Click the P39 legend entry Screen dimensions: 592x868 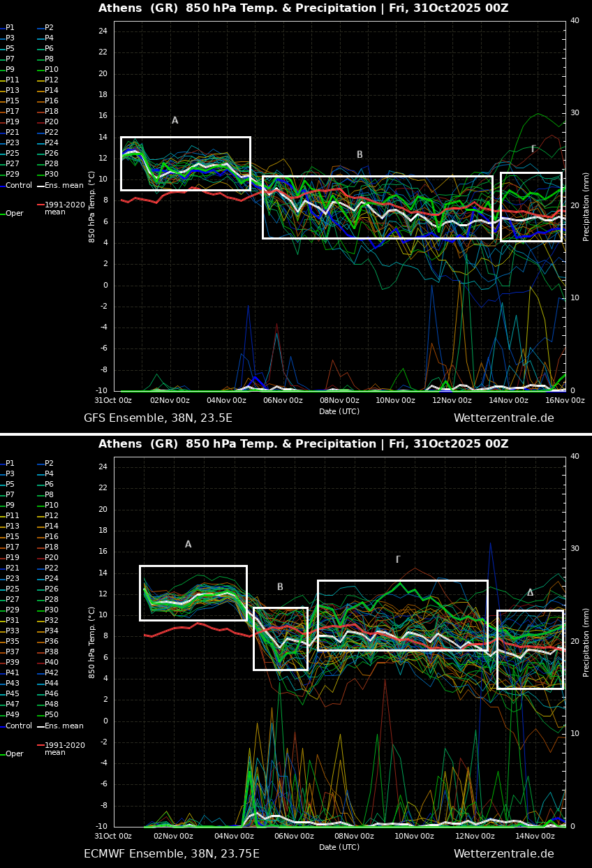tap(12, 663)
